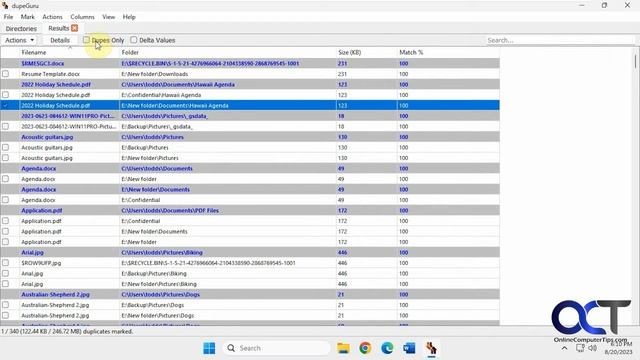This screenshot has width=640, height=360.
Task: Sort by the Size (KB) column header
Action: [x=367, y=52]
